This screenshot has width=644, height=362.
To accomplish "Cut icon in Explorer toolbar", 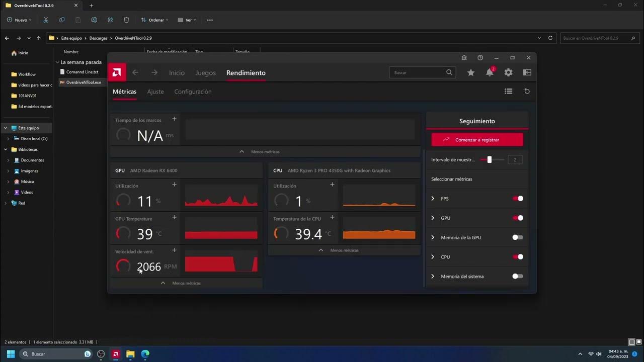I will click(46, 20).
